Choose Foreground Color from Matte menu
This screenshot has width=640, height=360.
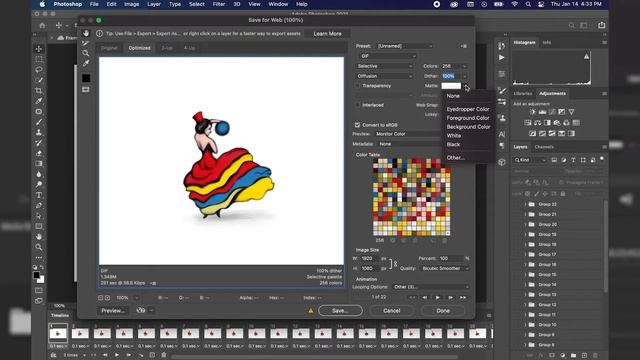tap(469, 118)
